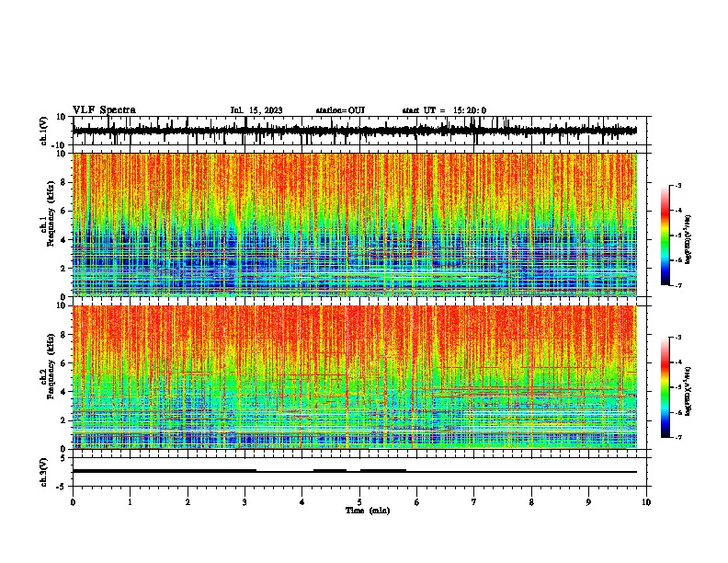Image resolution: width=728 pixels, height=563 pixels.
Task: Click the "8" kHz tick on ch.1 frequency axis
Action: 64,182
